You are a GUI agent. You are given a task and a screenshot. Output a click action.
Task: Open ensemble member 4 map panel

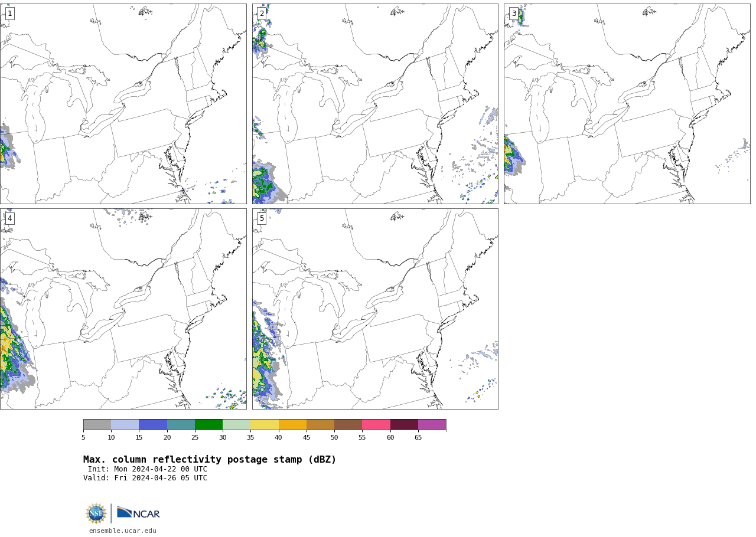pos(123,309)
